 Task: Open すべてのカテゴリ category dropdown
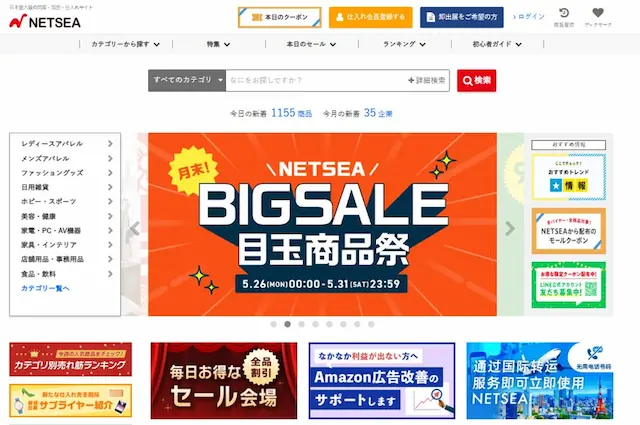187,80
